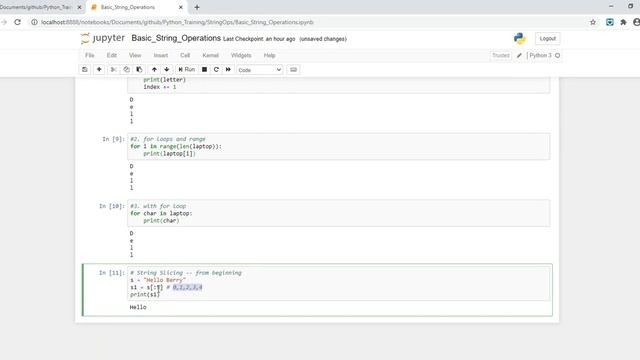This screenshot has width=640, height=360.
Task: Run the selected cell
Action: (187, 70)
